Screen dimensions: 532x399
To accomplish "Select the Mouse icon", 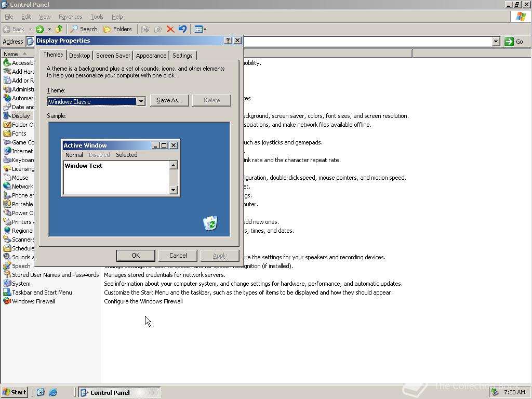I will (7, 178).
